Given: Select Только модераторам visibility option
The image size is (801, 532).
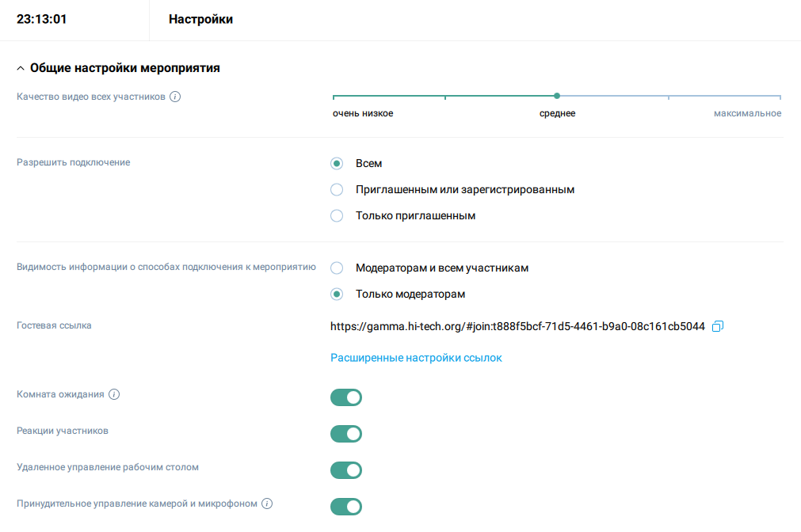Looking at the screenshot, I should click(x=337, y=294).
